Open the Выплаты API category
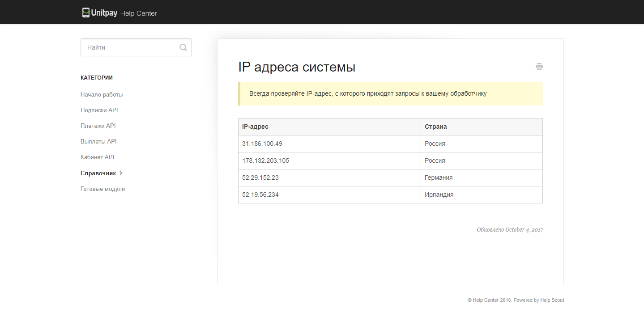The width and height of the screenshot is (644, 321). click(98, 141)
